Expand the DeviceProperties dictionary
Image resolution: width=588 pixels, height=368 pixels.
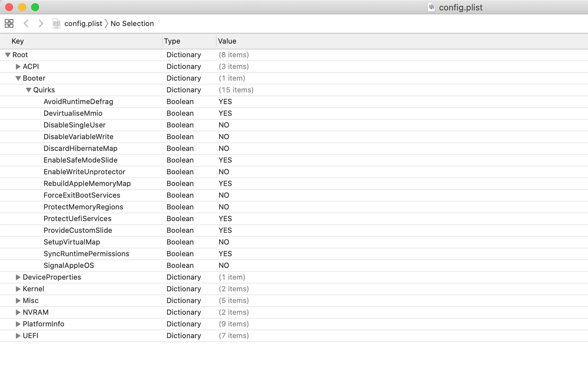[18, 277]
